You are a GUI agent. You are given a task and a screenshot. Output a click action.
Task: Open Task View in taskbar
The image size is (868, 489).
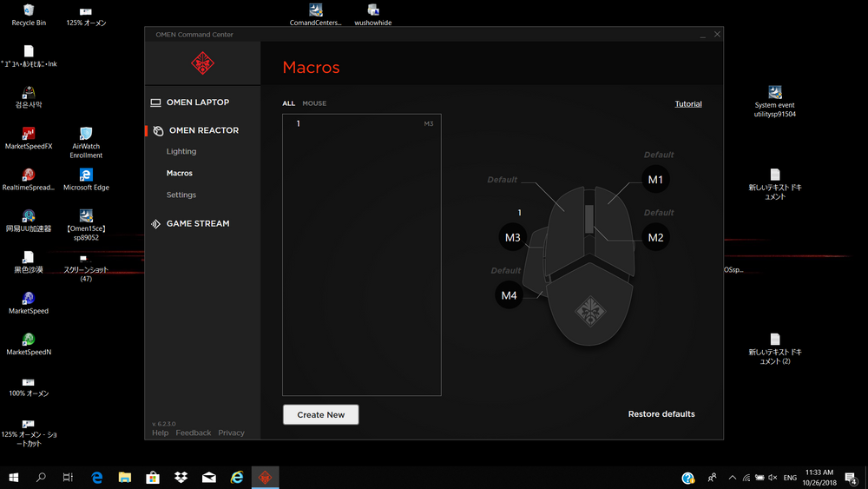pos(68,478)
